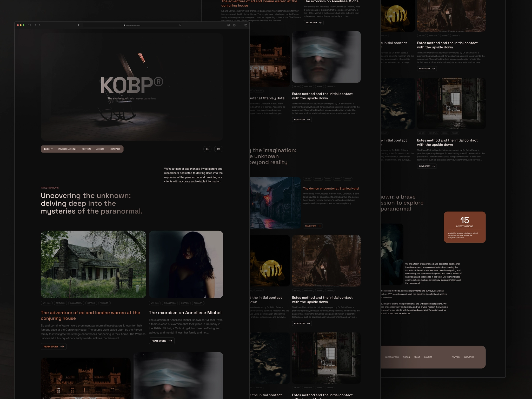532x399 pixels.
Task: Switch to the FICTION section
Action: [86, 149]
